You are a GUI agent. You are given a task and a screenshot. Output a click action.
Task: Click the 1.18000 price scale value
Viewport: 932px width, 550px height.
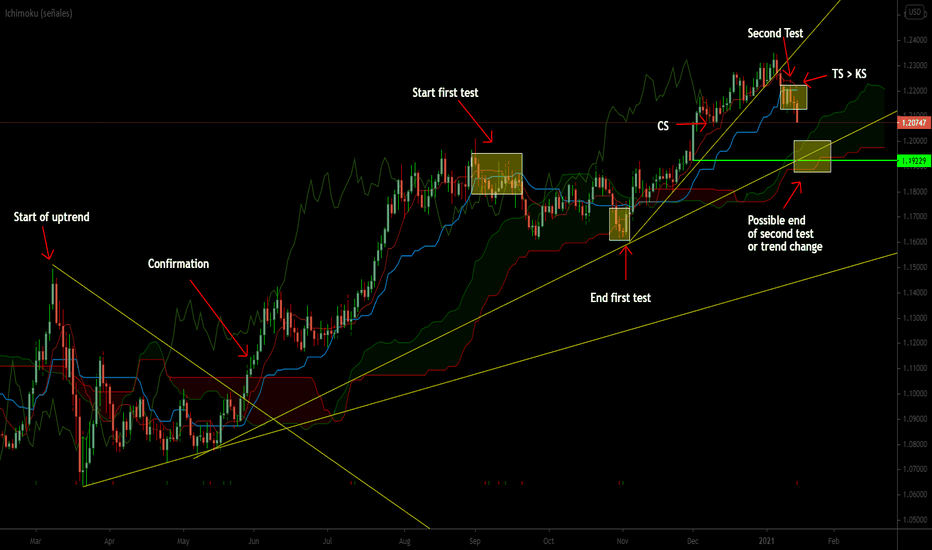915,191
